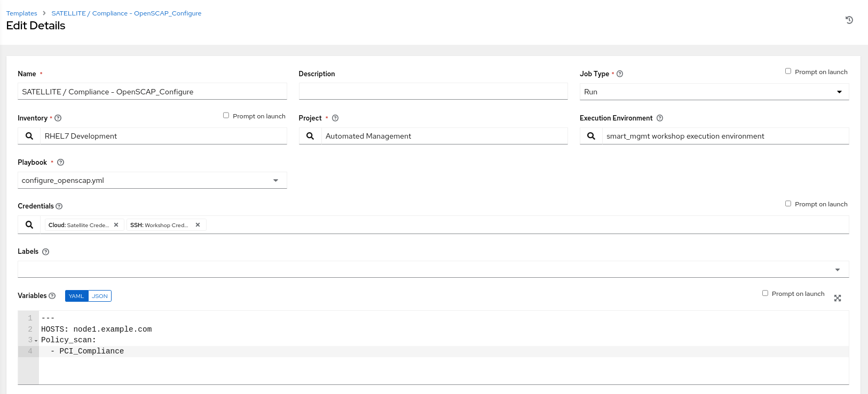868x394 pixels.
Task: Go to Templates breadcrumb link
Action: 22,13
